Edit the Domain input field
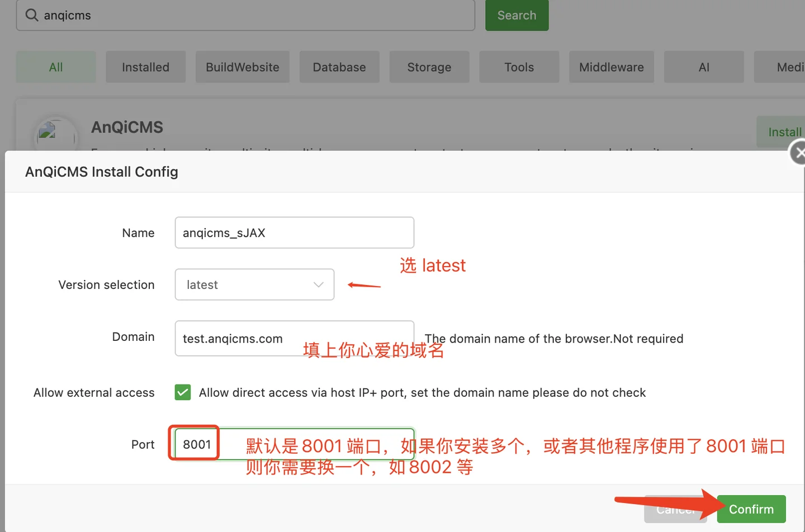This screenshot has width=805, height=532. (x=295, y=338)
